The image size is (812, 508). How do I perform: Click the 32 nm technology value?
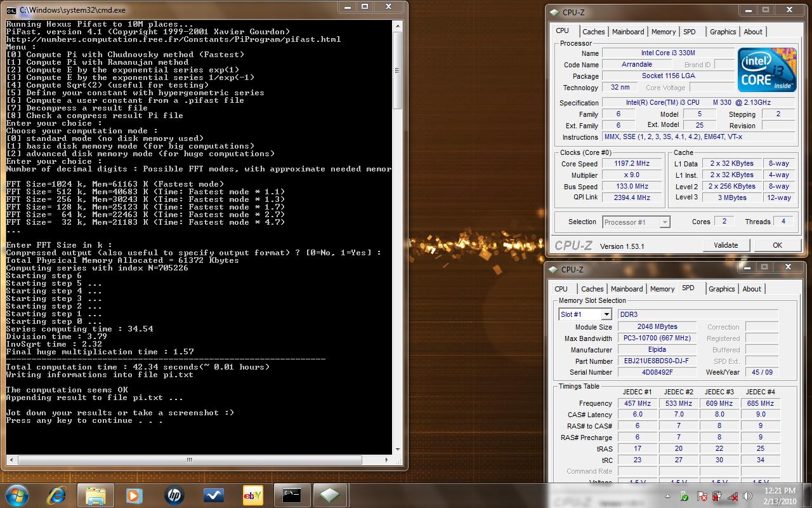point(620,88)
